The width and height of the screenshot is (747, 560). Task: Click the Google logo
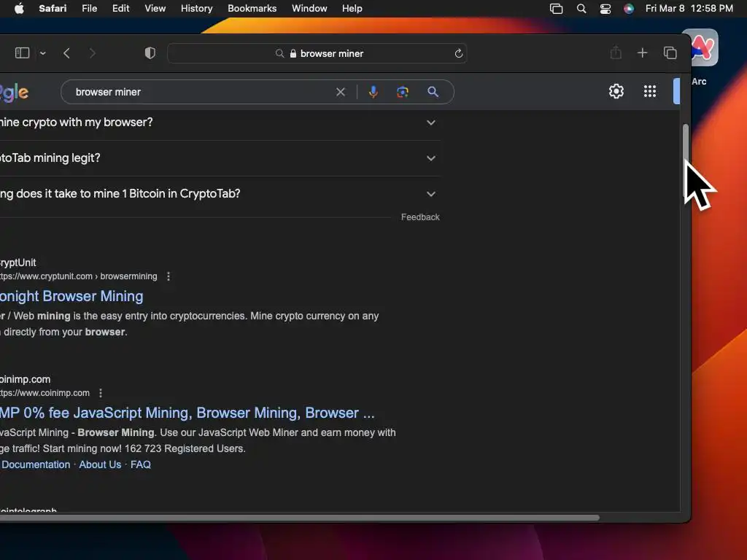tap(15, 93)
